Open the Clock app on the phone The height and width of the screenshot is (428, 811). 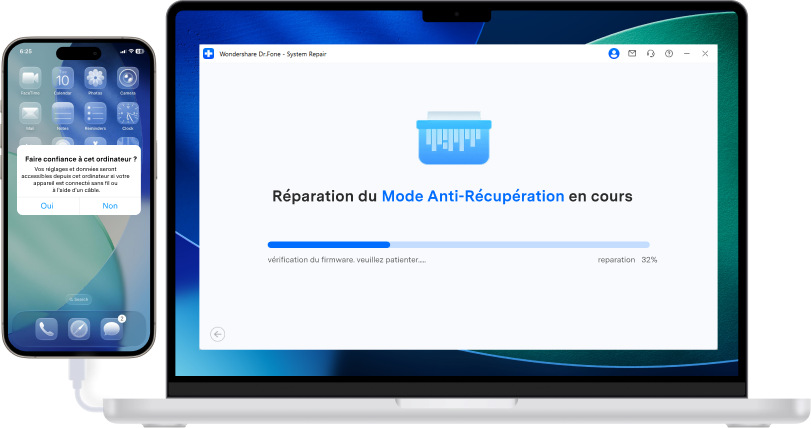tap(128, 113)
